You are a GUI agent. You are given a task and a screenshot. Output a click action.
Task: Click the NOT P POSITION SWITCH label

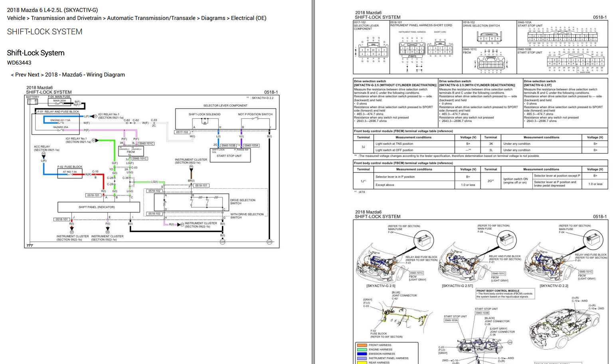pyautogui.click(x=255, y=114)
